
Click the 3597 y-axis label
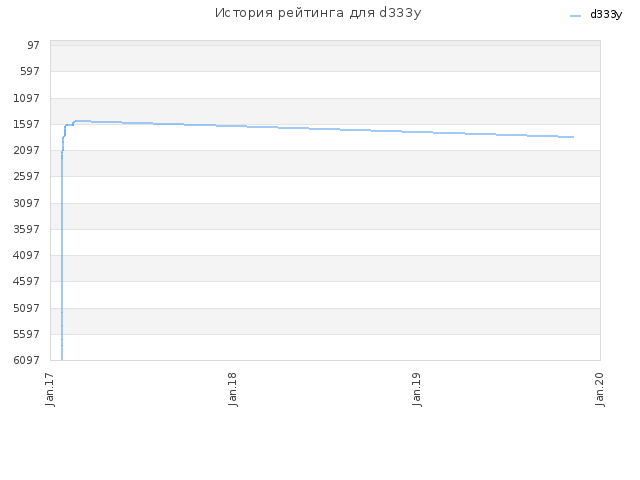coord(27,229)
